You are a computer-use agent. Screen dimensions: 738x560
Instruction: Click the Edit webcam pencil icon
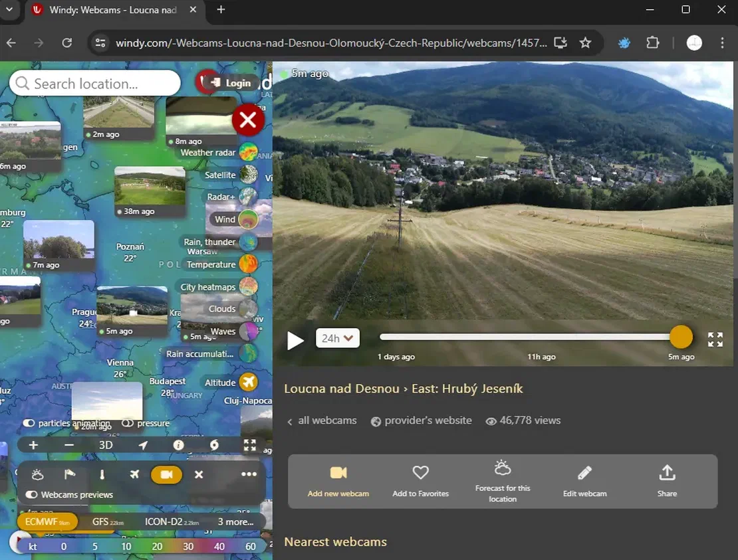(x=584, y=473)
